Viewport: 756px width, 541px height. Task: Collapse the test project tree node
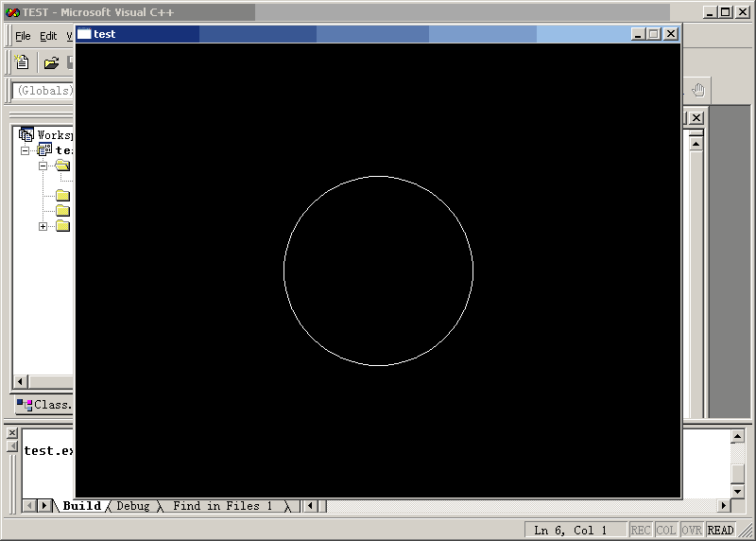[x=25, y=150]
